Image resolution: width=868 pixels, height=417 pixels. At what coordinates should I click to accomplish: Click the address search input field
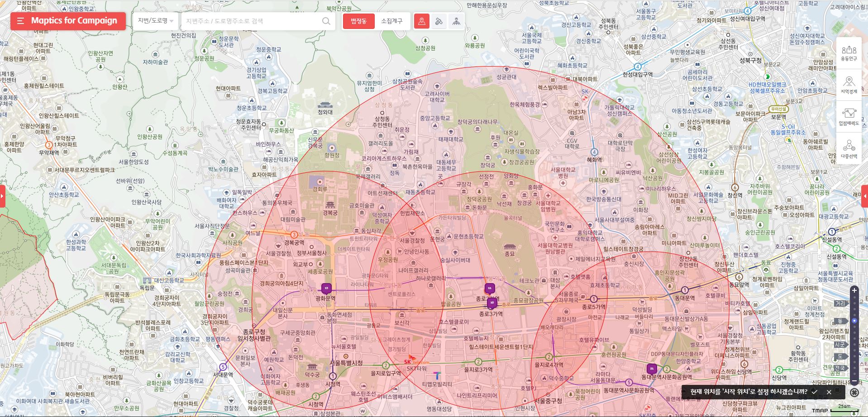point(251,21)
